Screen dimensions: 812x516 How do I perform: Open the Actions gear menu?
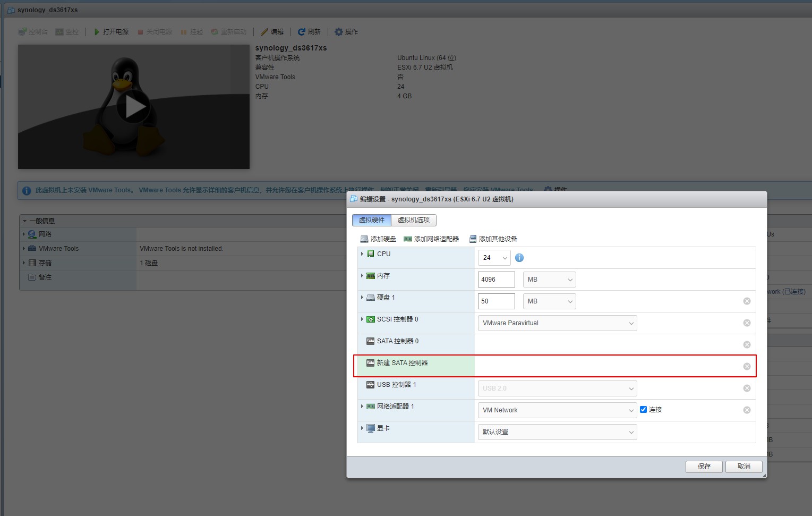click(x=339, y=32)
